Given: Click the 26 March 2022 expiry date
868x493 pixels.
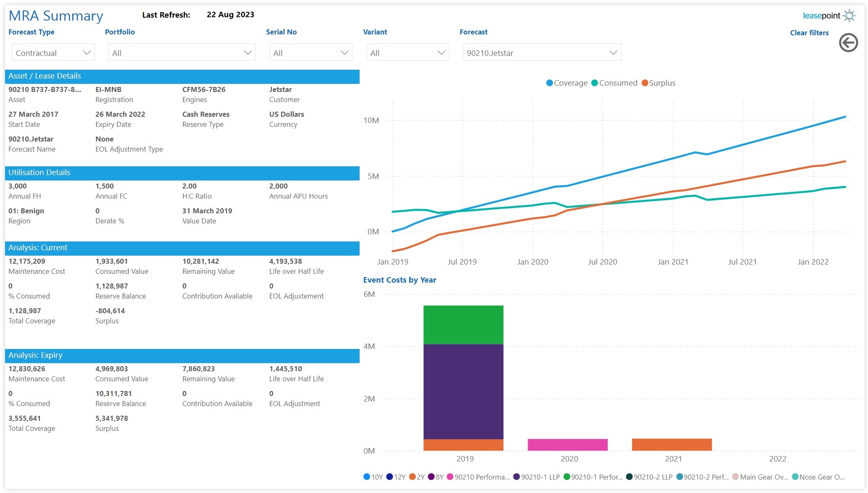Looking at the screenshot, I should (x=120, y=114).
